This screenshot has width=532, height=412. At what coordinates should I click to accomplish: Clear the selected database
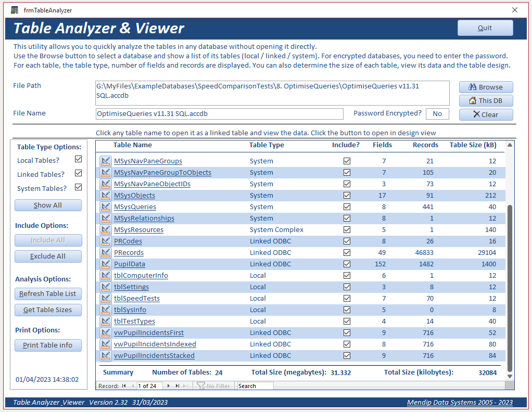[x=486, y=114]
